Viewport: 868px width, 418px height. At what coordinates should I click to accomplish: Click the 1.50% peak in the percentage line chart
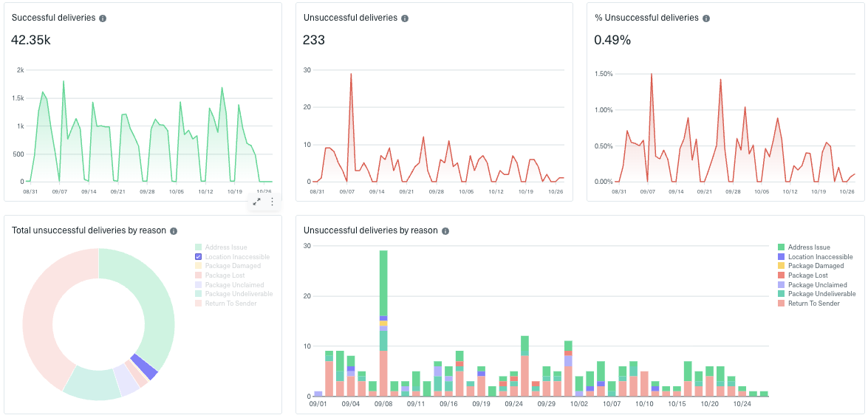(x=652, y=74)
